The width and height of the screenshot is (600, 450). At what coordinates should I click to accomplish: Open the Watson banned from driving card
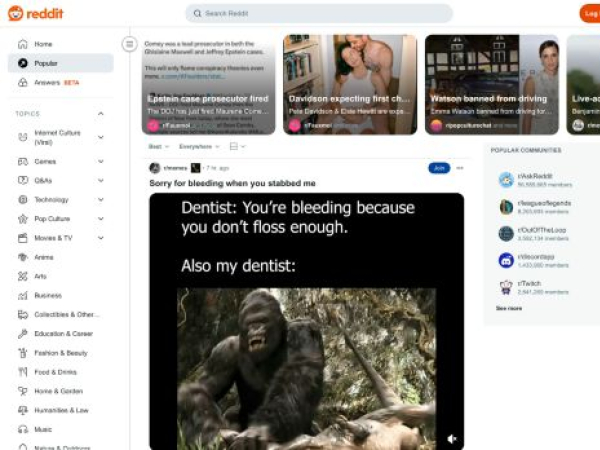pos(492,85)
